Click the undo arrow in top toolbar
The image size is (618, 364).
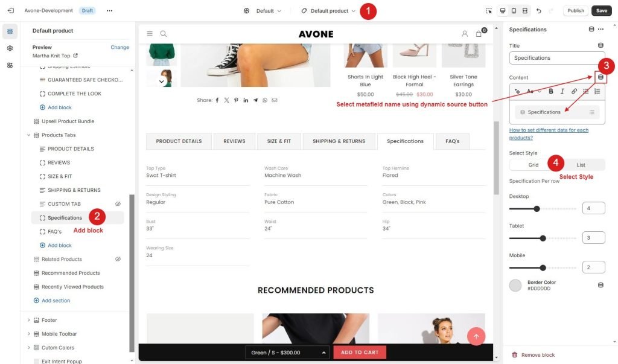pos(538,11)
